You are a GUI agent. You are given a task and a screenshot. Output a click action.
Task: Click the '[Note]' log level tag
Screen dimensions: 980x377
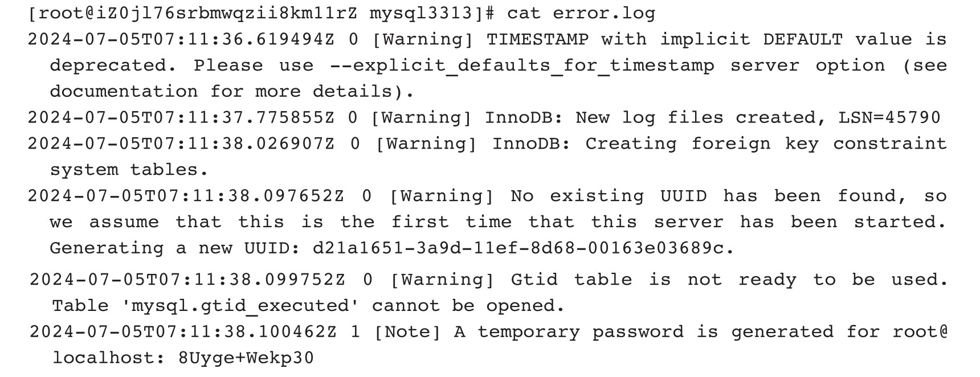[407, 333]
